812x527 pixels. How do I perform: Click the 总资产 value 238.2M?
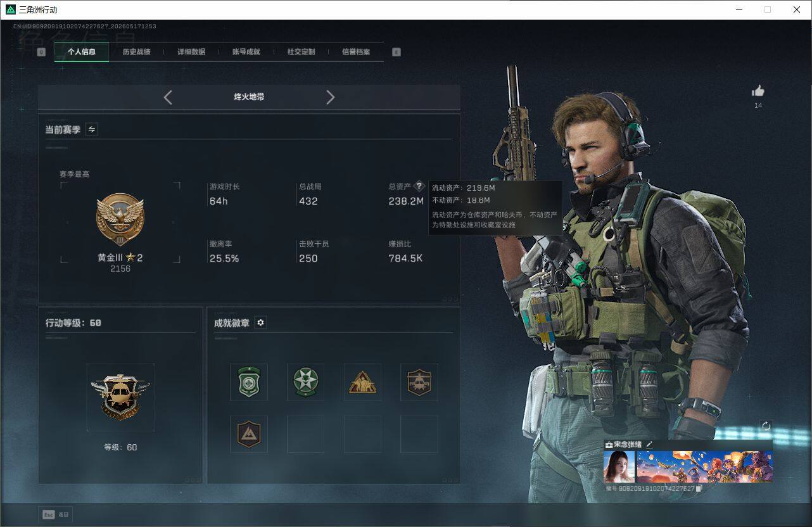(x=406, y=201)
